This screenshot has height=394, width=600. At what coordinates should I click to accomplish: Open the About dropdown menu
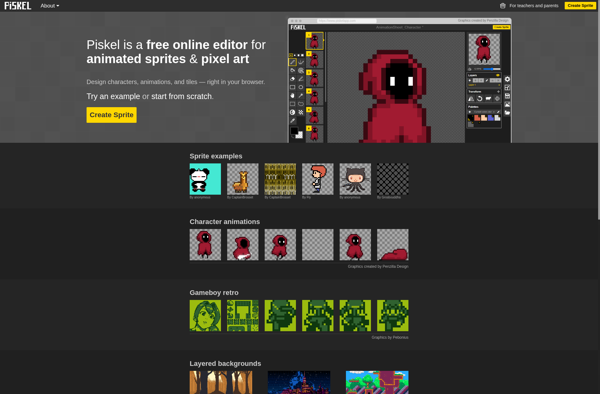(x=50, y=6)
